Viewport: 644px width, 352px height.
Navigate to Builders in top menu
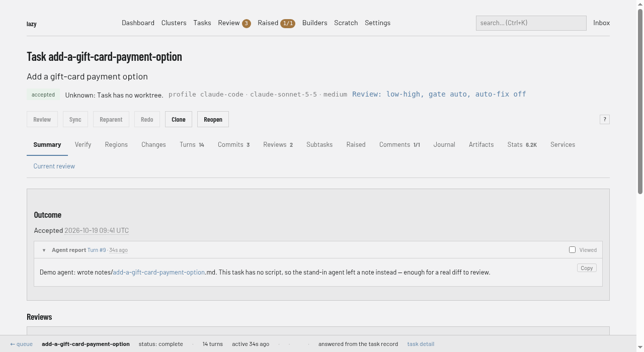pos(315,23)
